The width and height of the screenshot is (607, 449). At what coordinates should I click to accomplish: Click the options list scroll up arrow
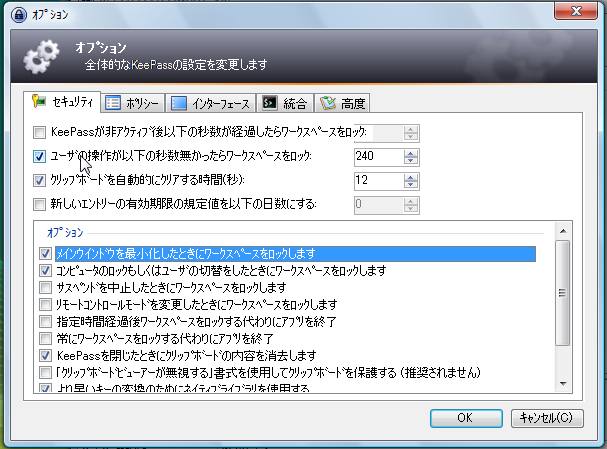point(563,231)
